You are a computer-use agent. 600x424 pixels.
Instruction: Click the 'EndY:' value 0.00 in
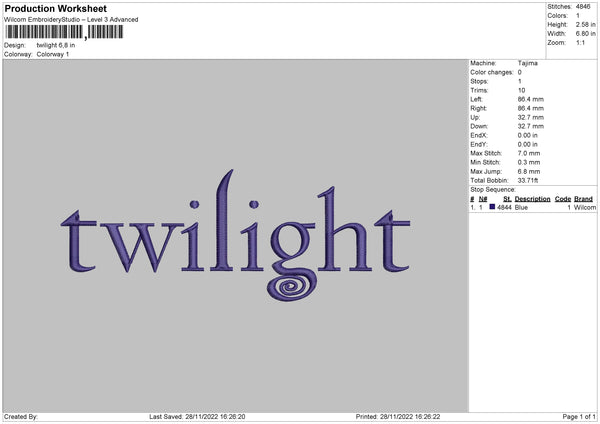click(x=528, y=145)
